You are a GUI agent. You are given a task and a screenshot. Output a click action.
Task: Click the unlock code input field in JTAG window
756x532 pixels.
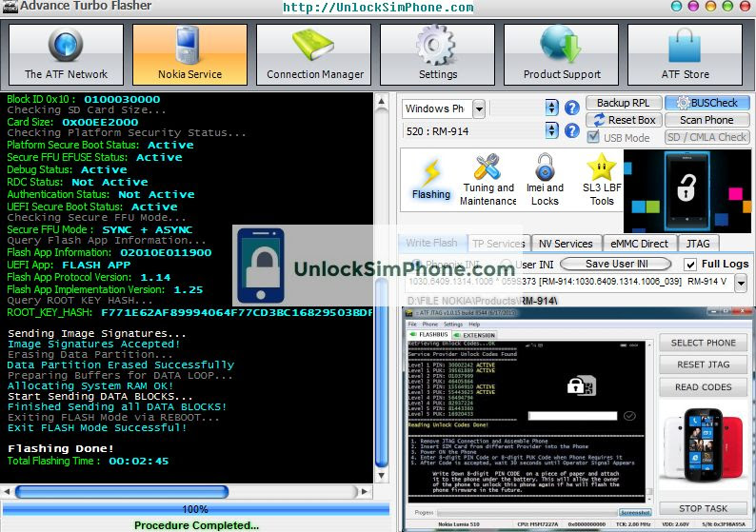tap(572, 416)
